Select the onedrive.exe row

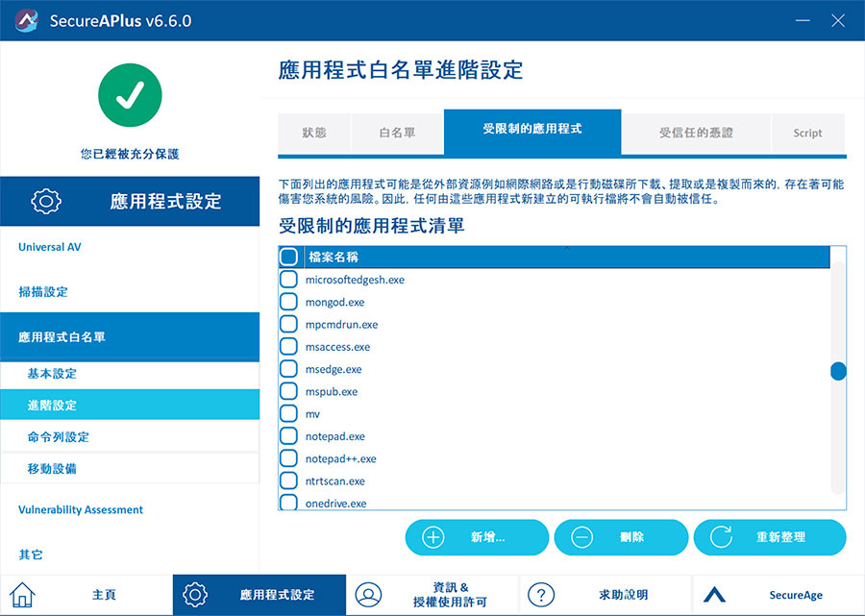coord(555,503)
